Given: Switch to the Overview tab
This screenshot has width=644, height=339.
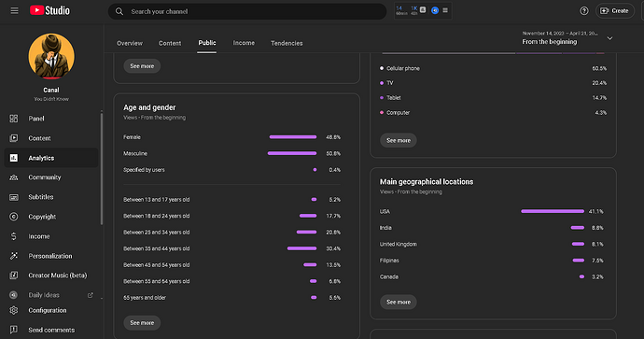Looking at the screenshot, I should [130, 43].
